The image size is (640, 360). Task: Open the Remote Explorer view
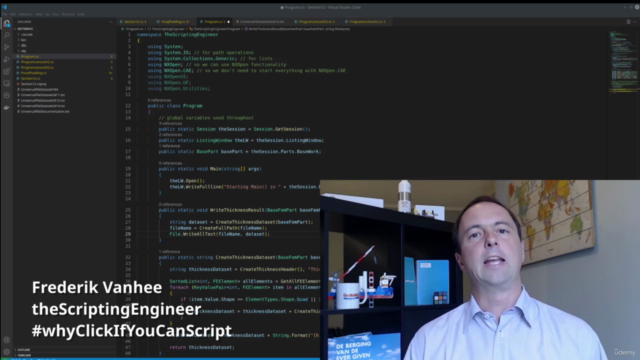coord(7,83)
